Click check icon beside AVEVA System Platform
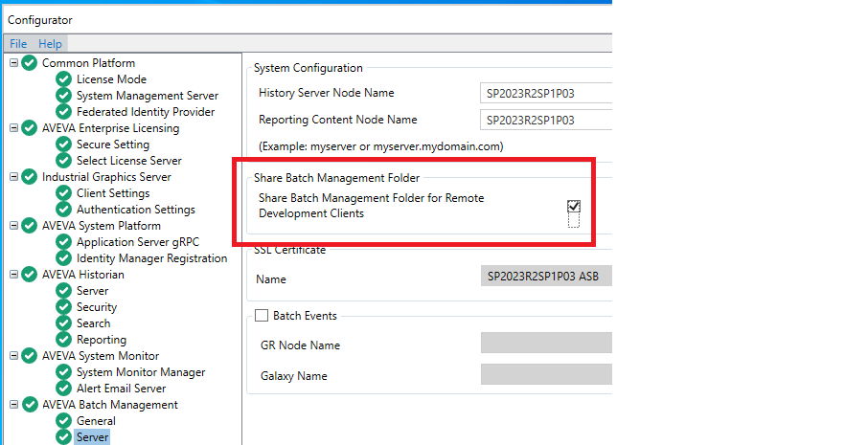868x445 pixels. [30, 226]
